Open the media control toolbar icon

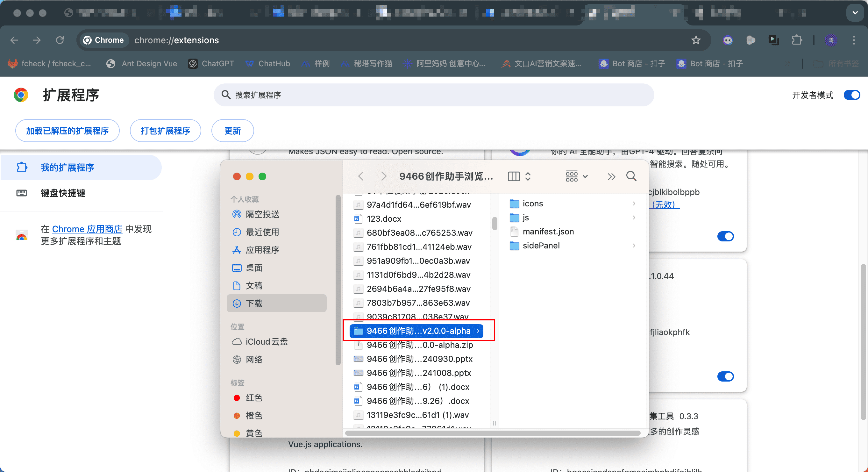click(773, 40)
